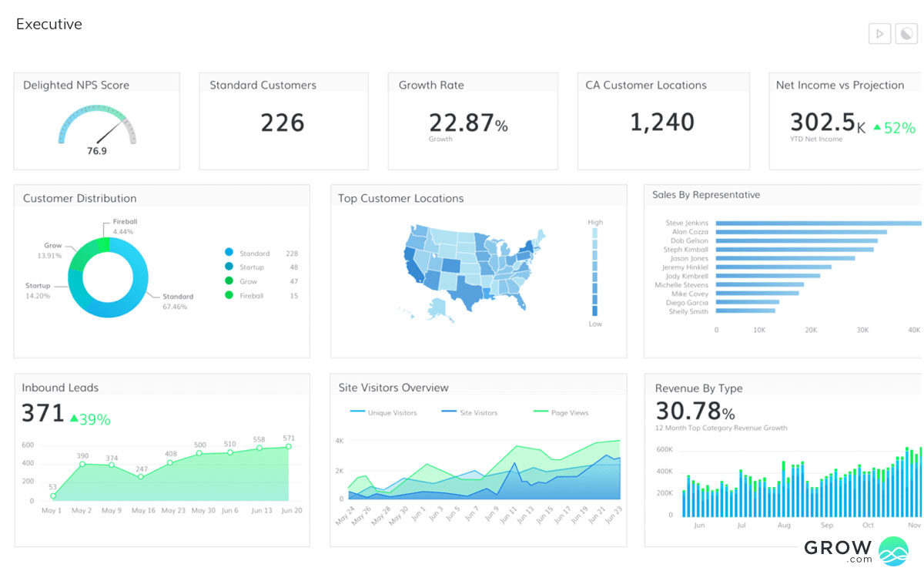Toggle the Fireball legend entry

251,296
